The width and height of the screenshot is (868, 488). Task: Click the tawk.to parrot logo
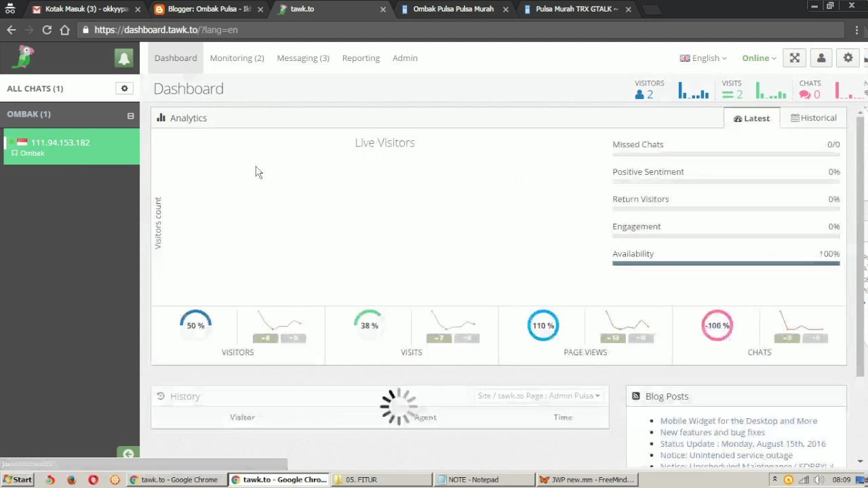[x=24, y=58]
